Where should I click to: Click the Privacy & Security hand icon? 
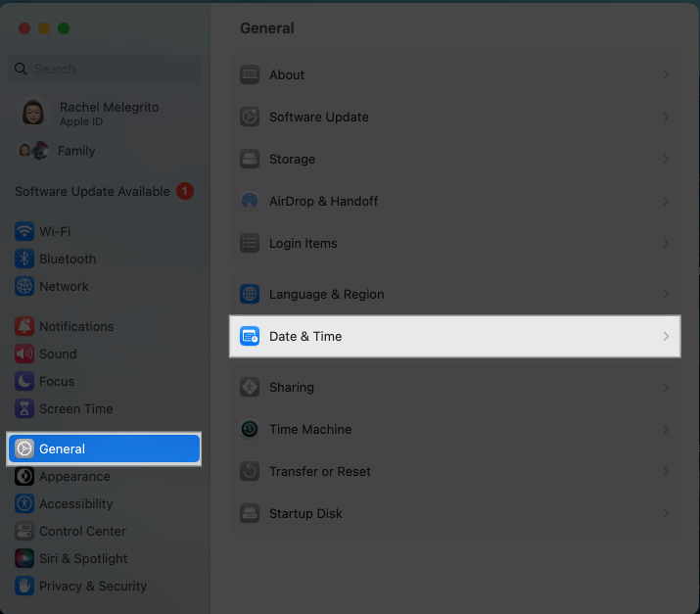tap(24, 586)
